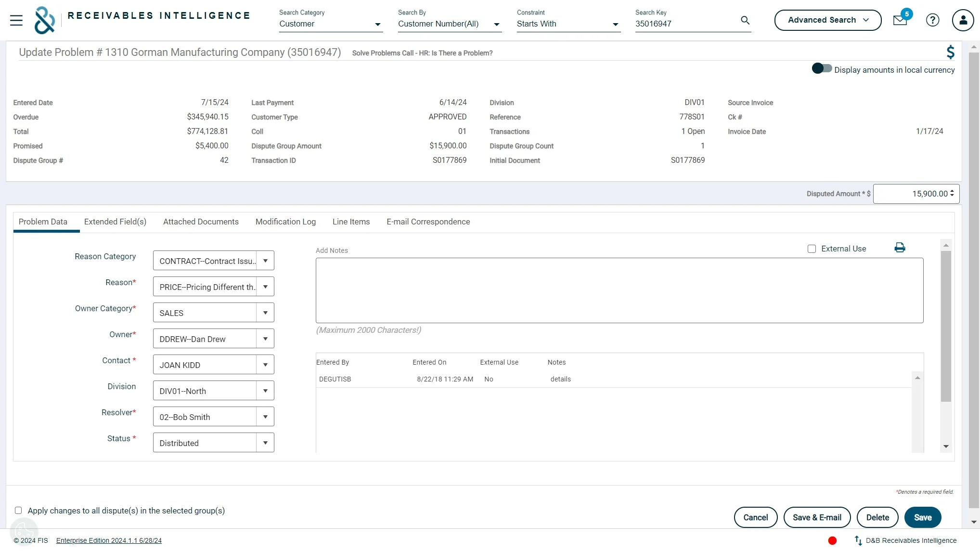Switch to E-mail Correspondence tab

(x=428, y=222)
